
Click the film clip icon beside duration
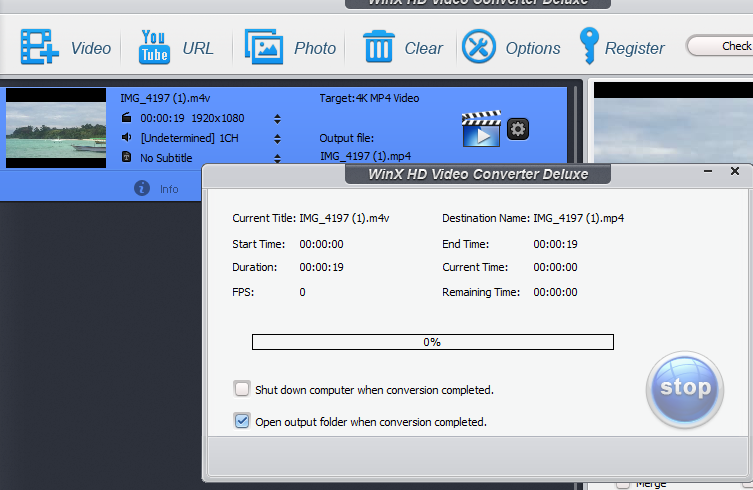(126, 117)
